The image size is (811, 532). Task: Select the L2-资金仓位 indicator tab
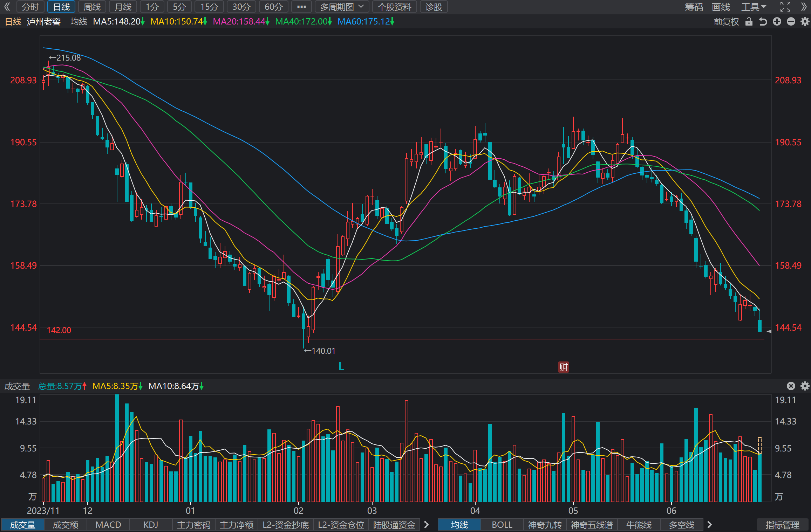click(341, 525)
